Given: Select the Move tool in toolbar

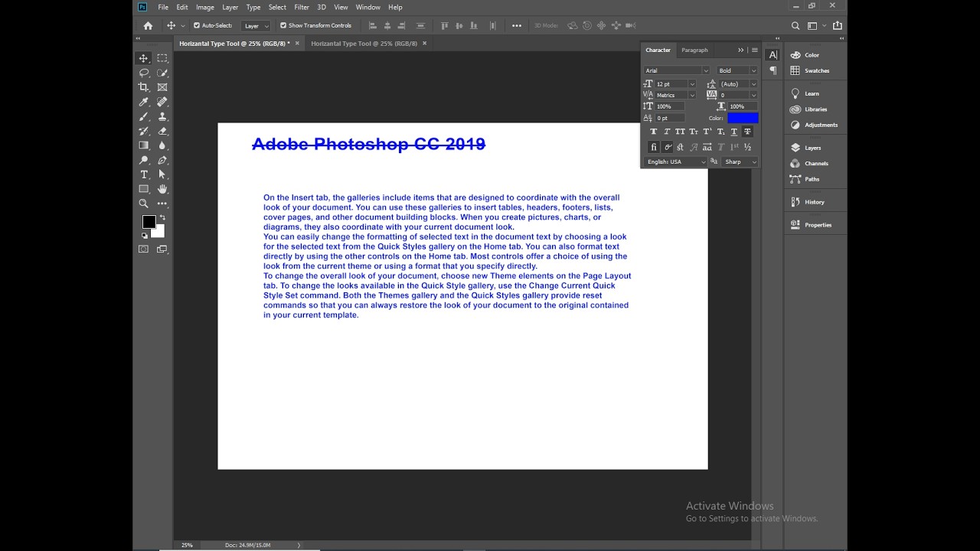Looking at the screenshot, I should point(143,58).
